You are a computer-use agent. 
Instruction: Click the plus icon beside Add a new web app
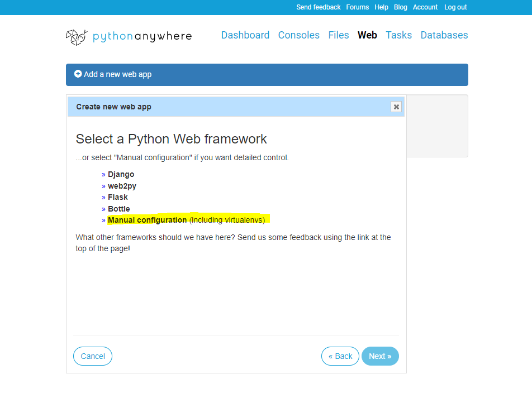[x=78, y=74]
